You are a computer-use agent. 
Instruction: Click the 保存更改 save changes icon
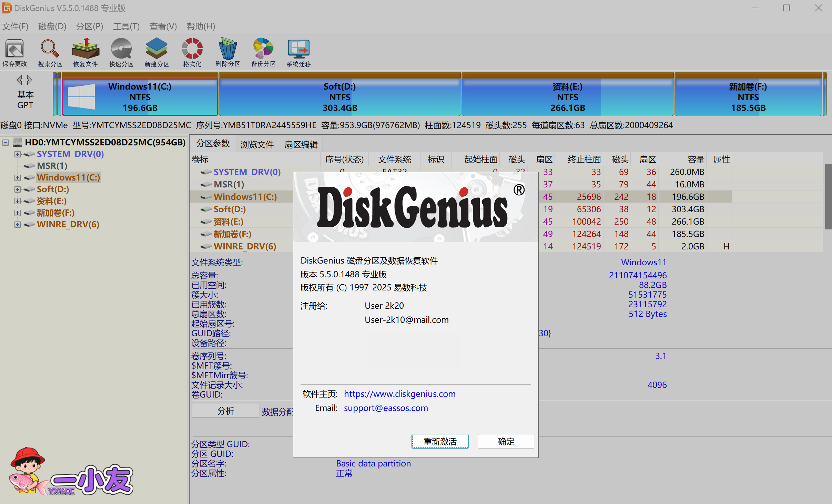click(x=14, y=52)
